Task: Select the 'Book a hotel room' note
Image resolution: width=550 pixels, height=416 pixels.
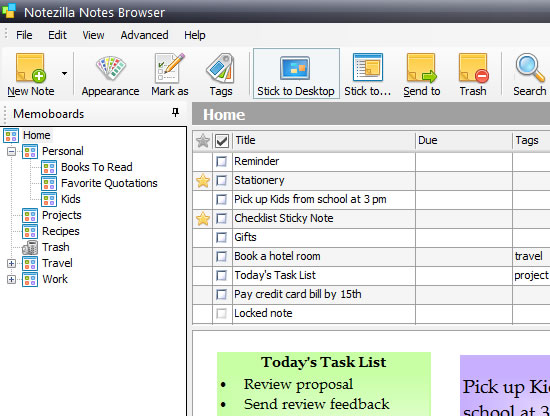Action: pos(277,256)
